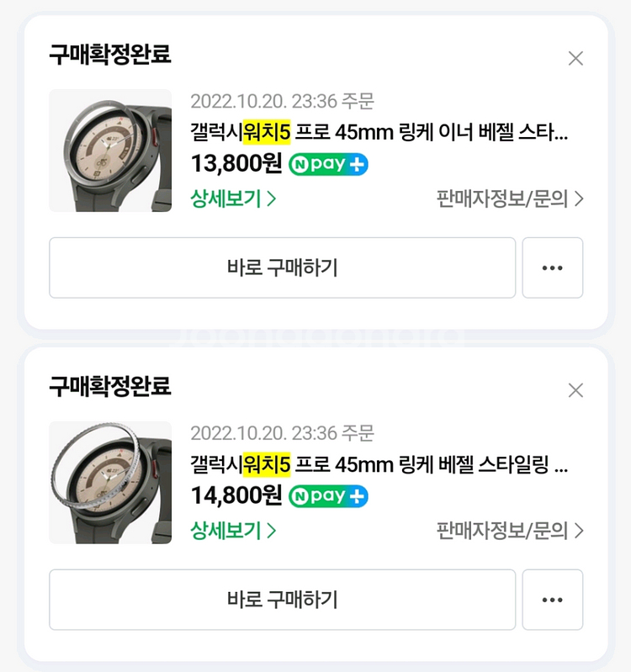View 상세보기 details for the 13,800원 order
This screenshot has height=672, width=631.
(233, 199)
